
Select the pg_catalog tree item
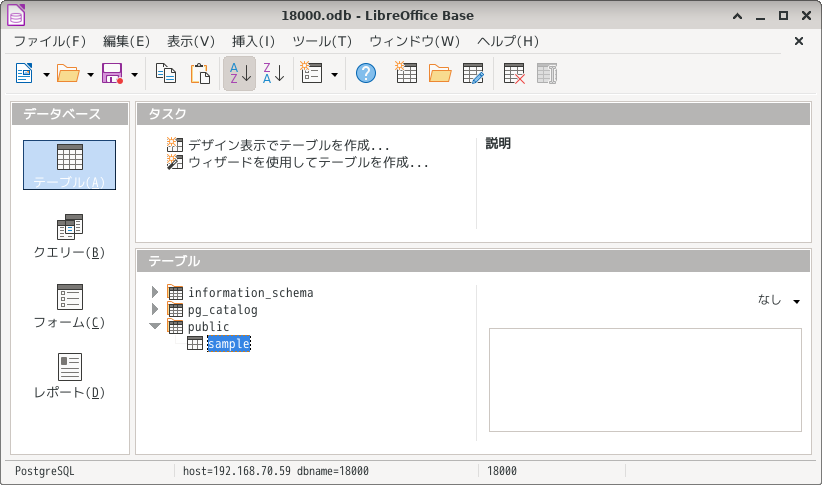[223, 310]
